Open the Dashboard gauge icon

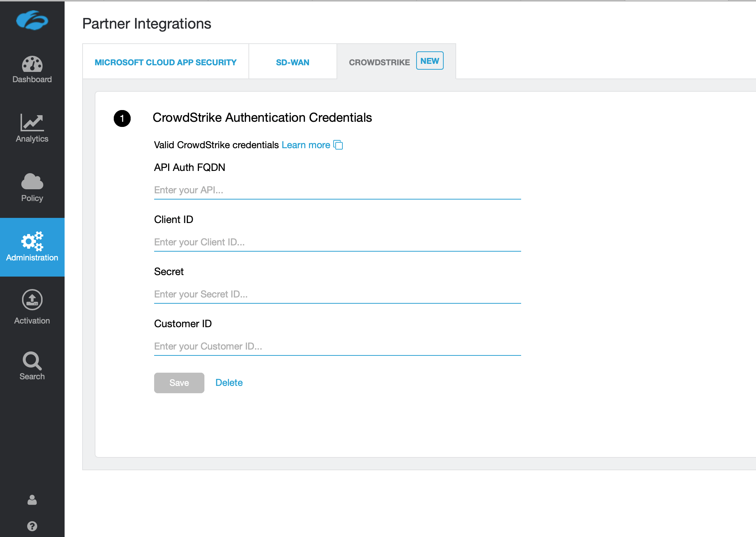click(x=32, y=65)
